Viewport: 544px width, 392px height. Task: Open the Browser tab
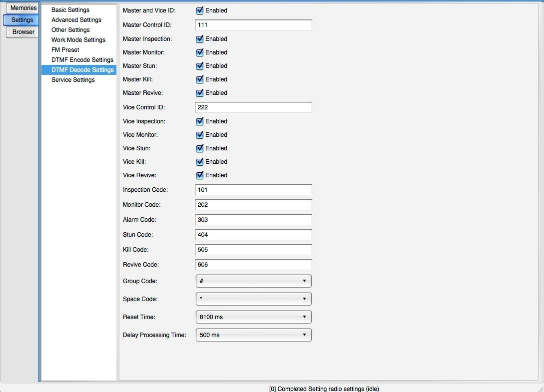tap(23, 32)
